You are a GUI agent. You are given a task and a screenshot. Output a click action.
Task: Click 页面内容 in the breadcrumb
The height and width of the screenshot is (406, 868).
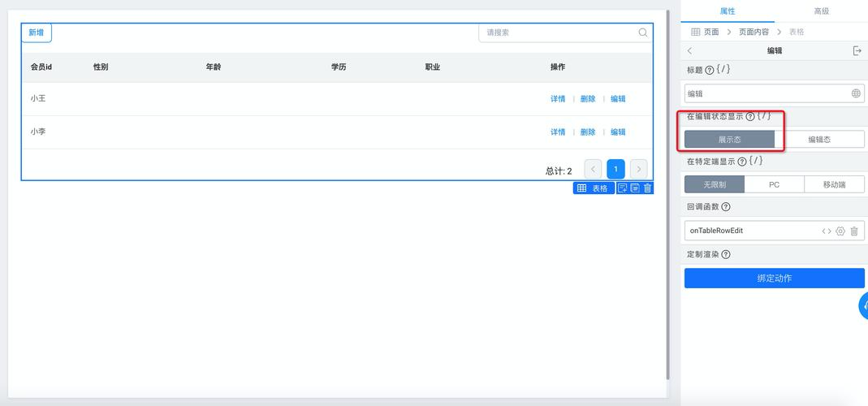(x=754, y=32)
